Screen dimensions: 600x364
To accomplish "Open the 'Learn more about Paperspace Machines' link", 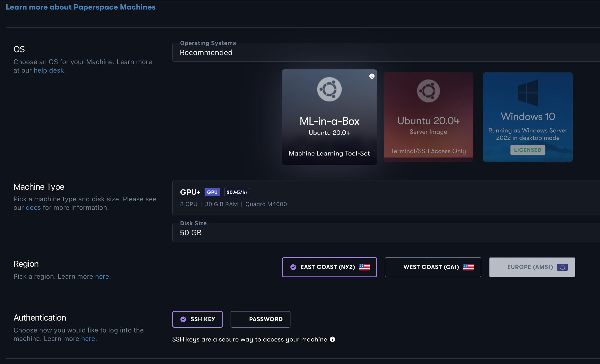I will [x=81, y=7].
